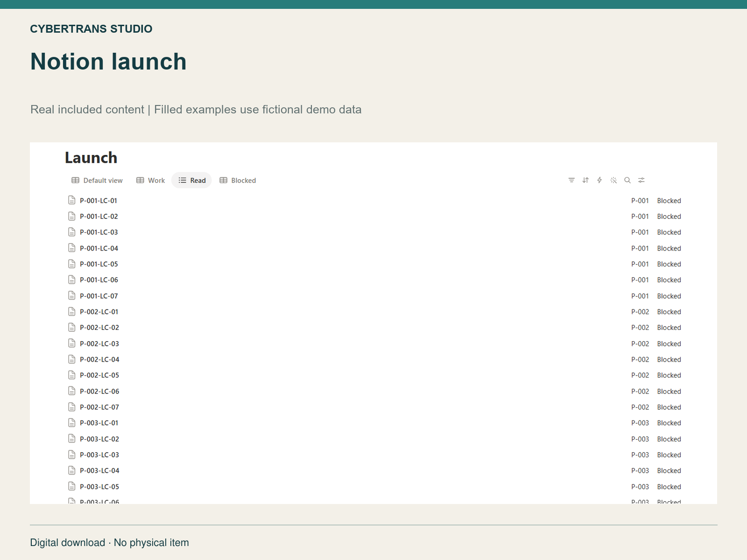Image resolution: width=747 pixels, height=560 pixels.
Task: Click page icon beside P-003-LC-01
Action: pyautogui.click(x=72, y=423)
